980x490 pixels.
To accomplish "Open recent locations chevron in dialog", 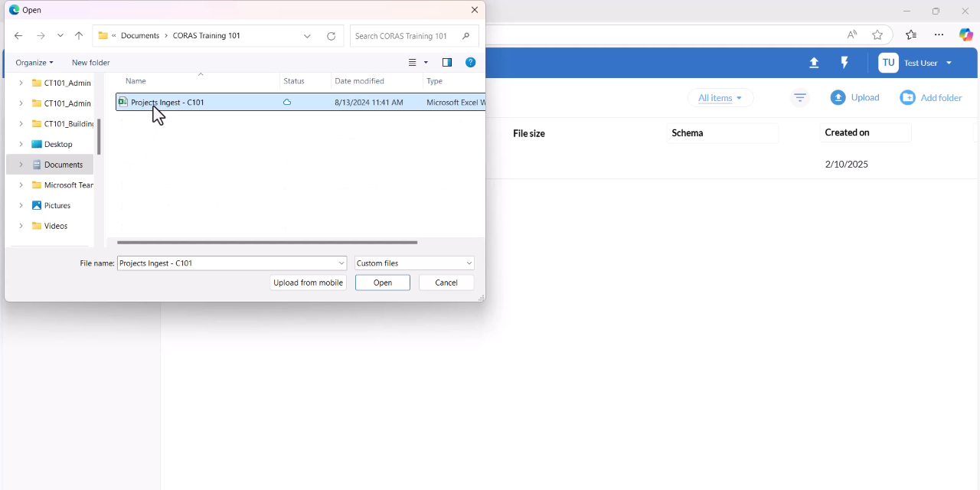I will tap(60, 36).
